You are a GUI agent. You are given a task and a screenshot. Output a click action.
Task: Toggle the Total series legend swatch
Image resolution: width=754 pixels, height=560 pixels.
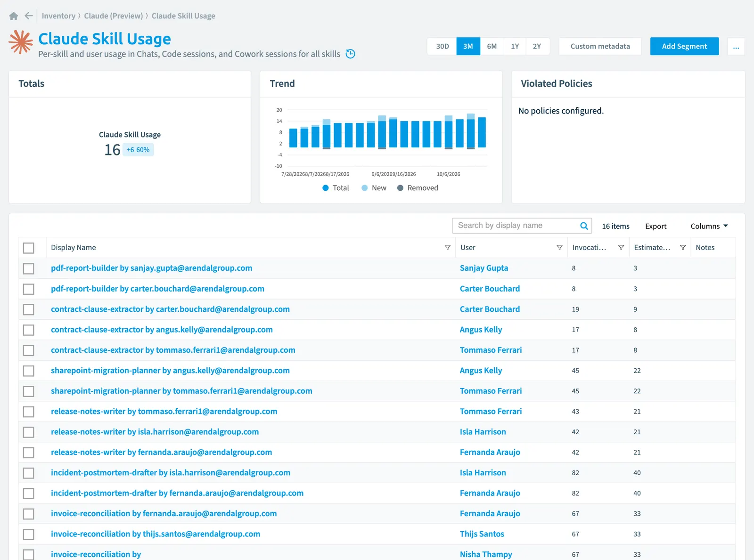[x=325, y=188]
